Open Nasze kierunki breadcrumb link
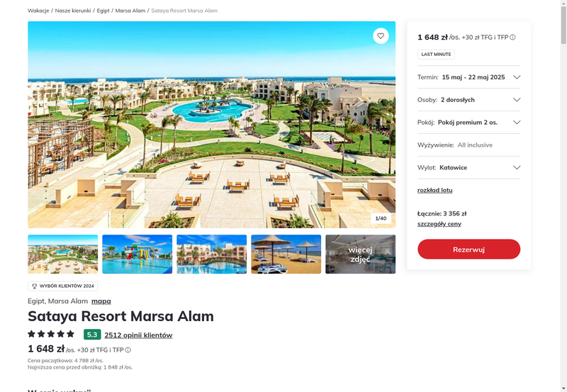Screen dimensions: 567x392 73,11
